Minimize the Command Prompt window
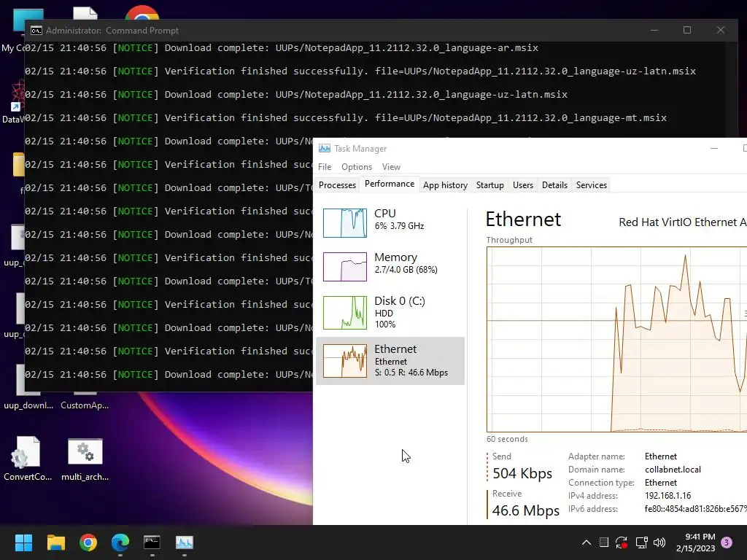The height and width of the screenshot is (560, 747). [654, 30]
